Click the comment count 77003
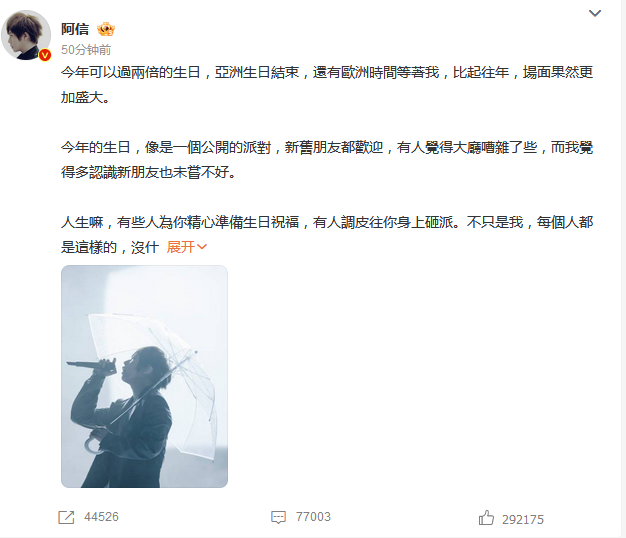This screenshot has width=626, height=538. (x=313, y=517)
